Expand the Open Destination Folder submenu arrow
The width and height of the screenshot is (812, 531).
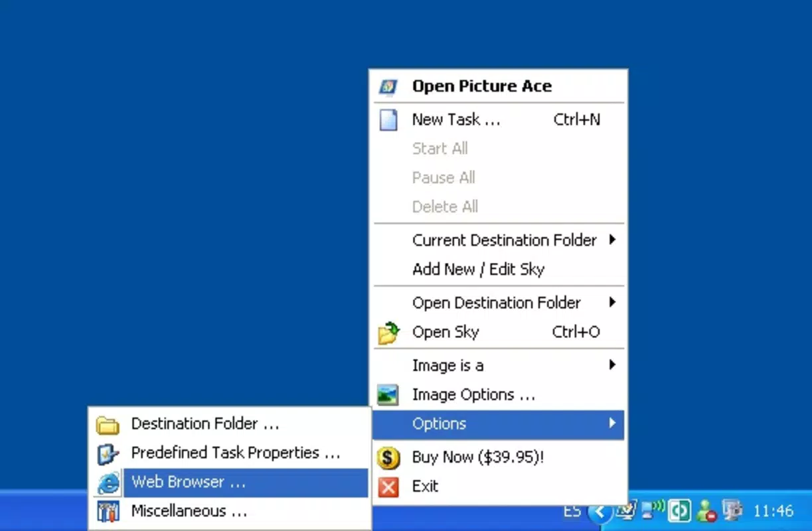pyautogui.click(x=612, y=303)
